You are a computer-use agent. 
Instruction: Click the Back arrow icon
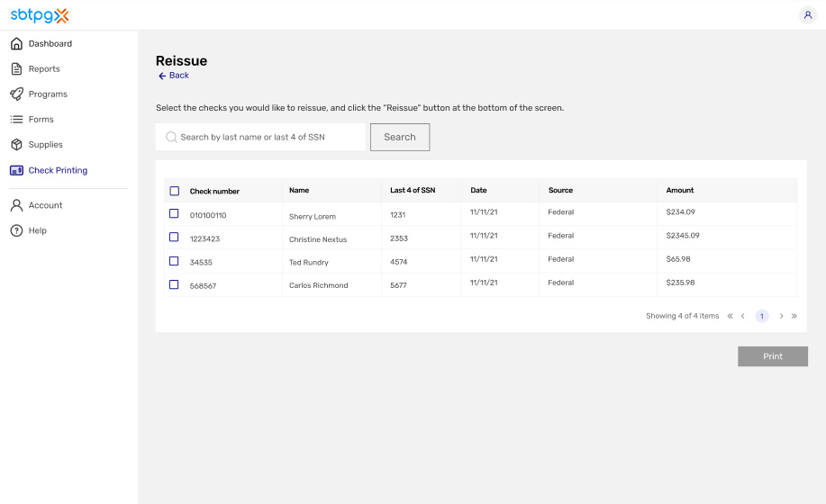(x=162, y=76)
